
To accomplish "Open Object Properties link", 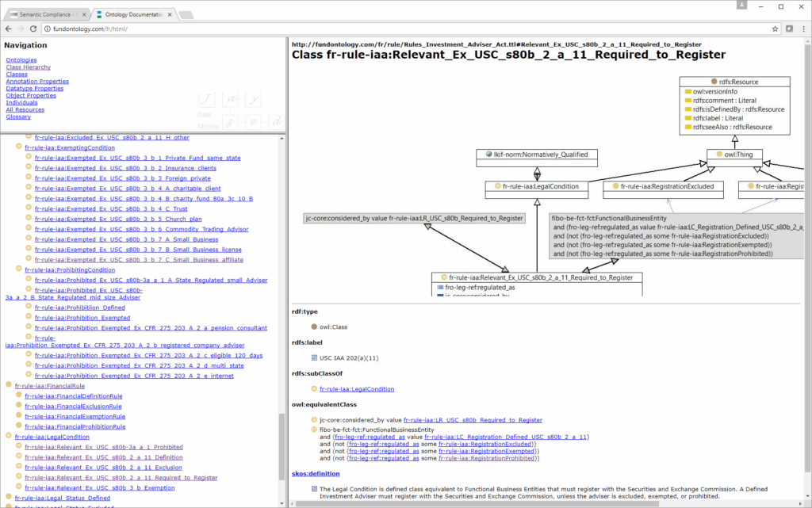I will [x=31, y=96].
